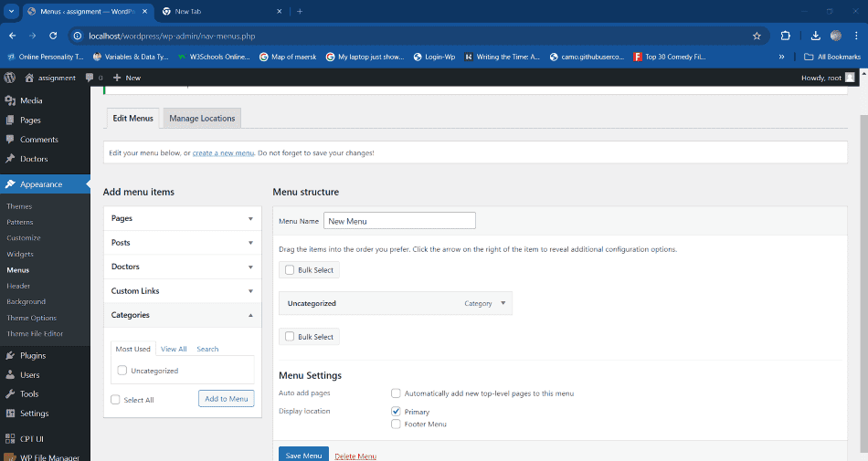Open the Chrome profile avatar
This screenshot has width=868, height=461.
coord(836,36)
